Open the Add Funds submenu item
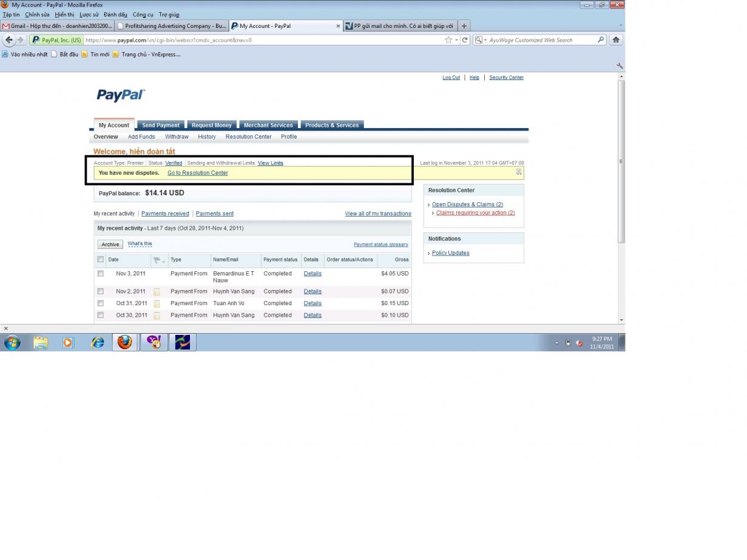 point(141,137)
